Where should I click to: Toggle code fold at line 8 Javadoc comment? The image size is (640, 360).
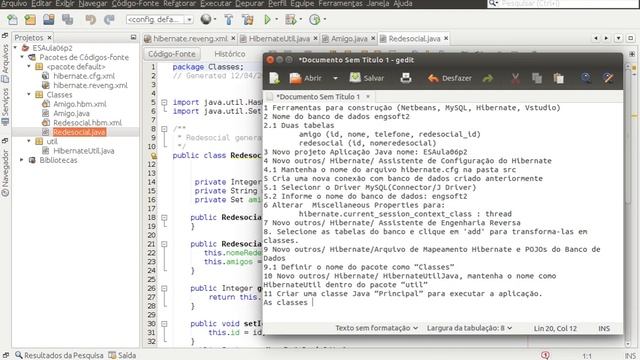click(164, 129)
